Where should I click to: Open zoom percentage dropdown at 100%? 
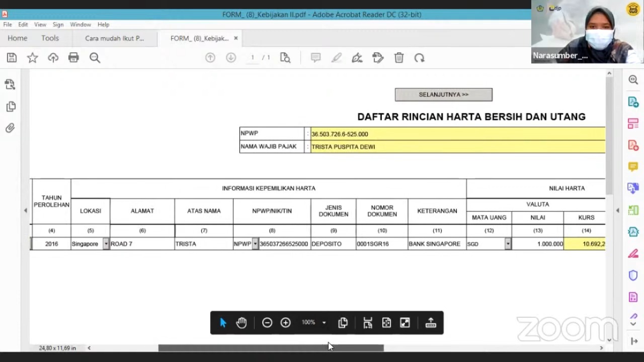pyautogui.click(x=324, y=323)
